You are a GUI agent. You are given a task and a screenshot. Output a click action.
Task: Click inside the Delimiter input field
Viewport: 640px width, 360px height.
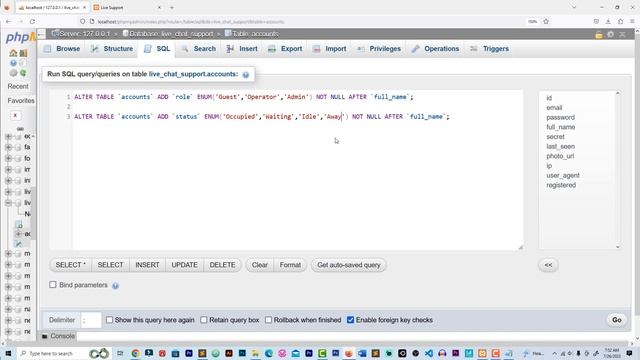tap(91, 320)
